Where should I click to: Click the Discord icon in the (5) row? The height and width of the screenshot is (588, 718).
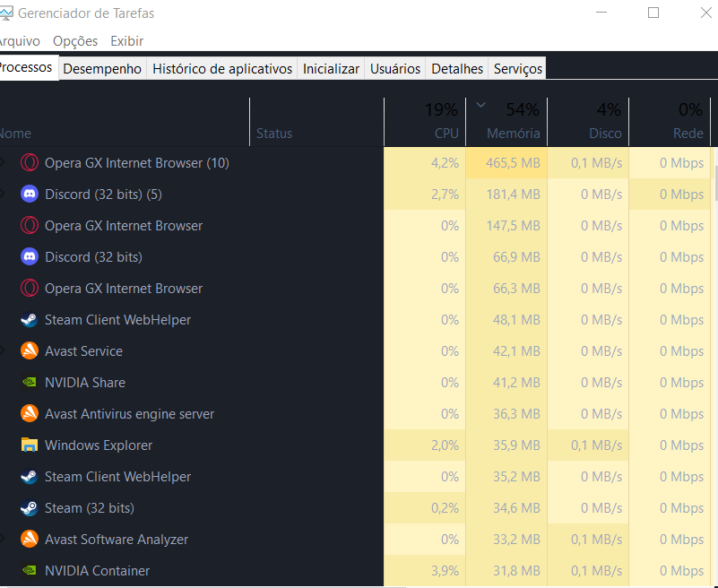[30, 195]
